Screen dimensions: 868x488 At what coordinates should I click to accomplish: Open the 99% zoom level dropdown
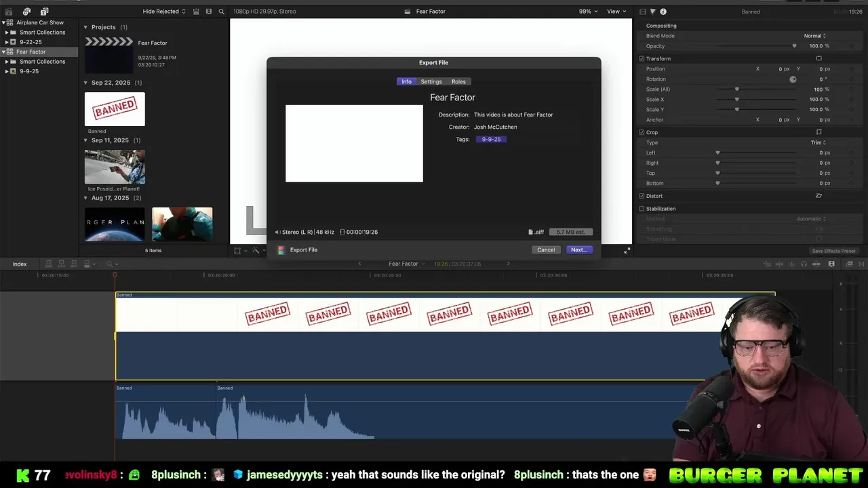point(588,12)
